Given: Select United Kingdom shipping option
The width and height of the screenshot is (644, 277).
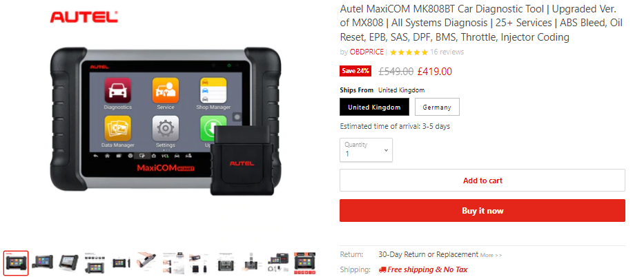Looking at the screenshot, I should (x=374, y=107).
